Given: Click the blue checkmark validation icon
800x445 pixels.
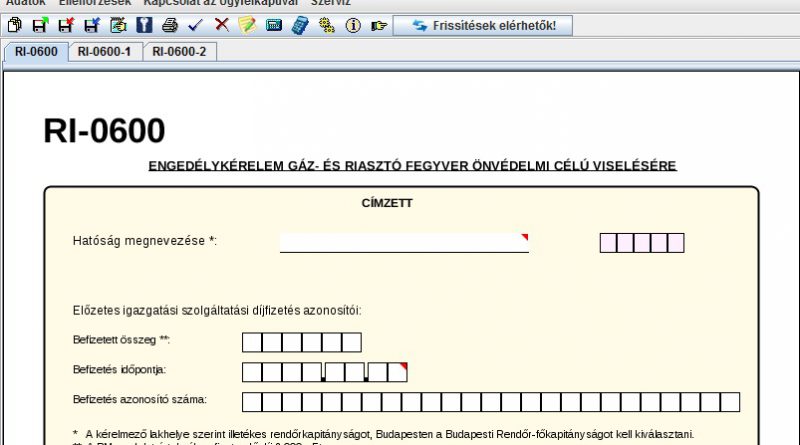Looking at the screenshot, I should pyautogui.click(x=196, y=25).
